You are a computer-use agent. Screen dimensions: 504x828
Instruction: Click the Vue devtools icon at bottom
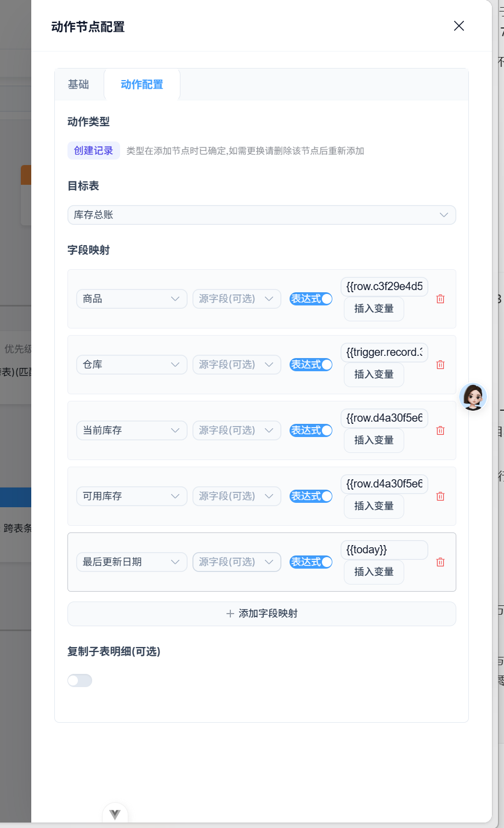(x=115, y=814)
